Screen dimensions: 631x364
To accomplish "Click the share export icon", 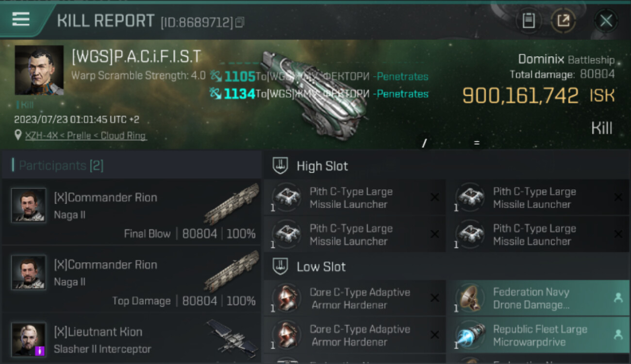I will (563, 20).
